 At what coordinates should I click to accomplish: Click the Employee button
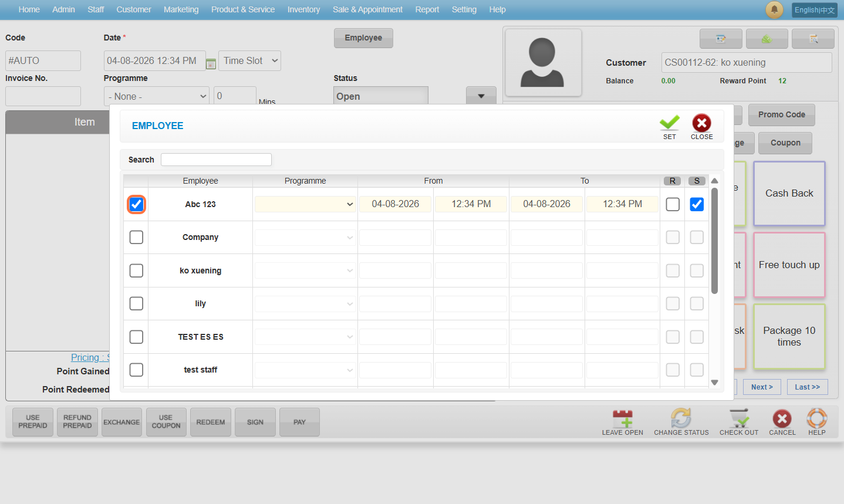363,38
